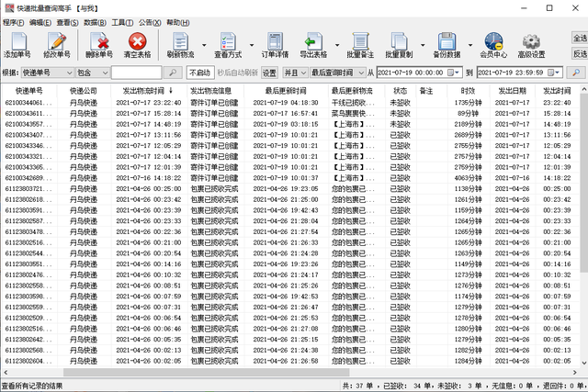Click the 4063分钟 cell

coord(468,178)
